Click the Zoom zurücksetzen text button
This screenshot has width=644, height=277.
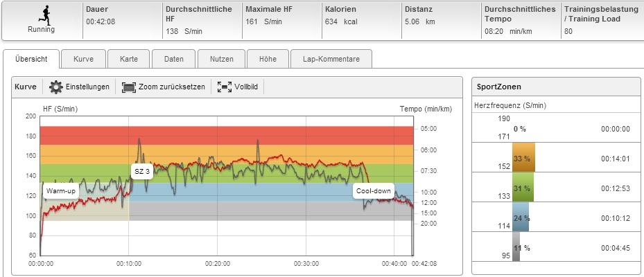pyautogui.click(x=171, y=87)
